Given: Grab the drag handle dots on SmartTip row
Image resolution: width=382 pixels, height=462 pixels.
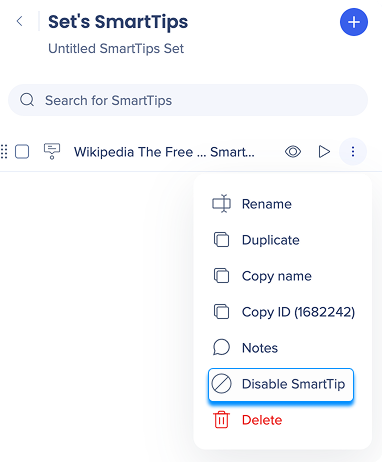Looking at the screenshot, I should pos(4,152).
